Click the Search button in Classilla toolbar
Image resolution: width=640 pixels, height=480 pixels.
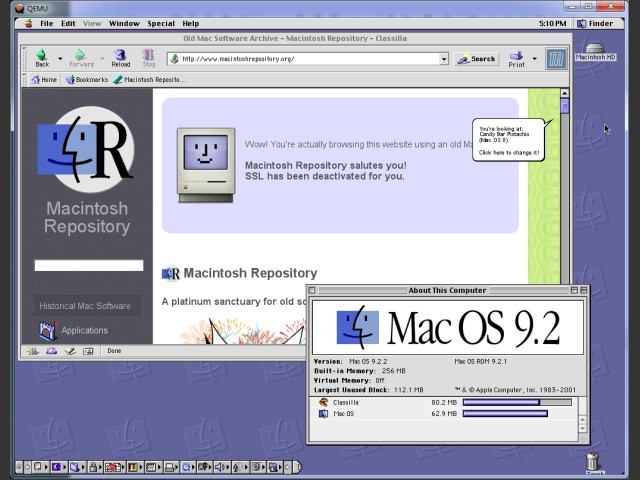(477, 59)
